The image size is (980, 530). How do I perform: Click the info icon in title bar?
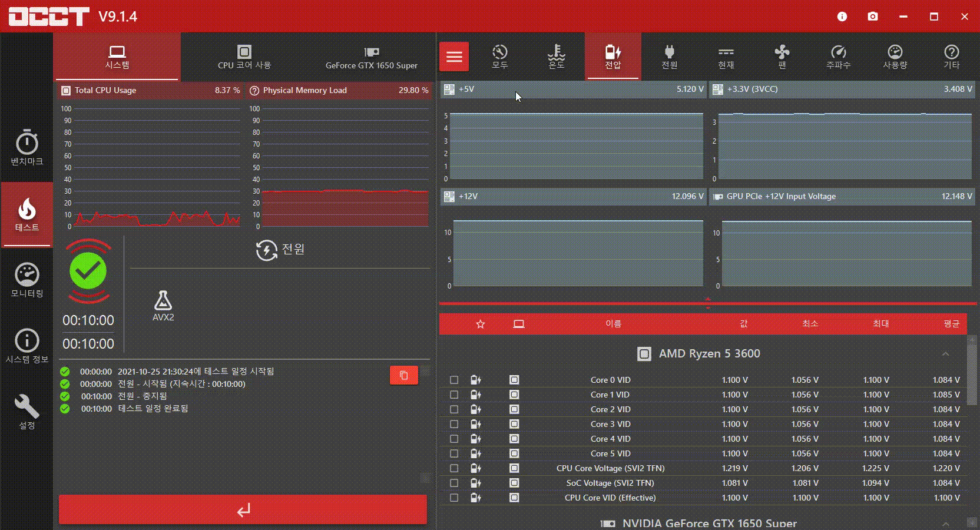point(842,16)
